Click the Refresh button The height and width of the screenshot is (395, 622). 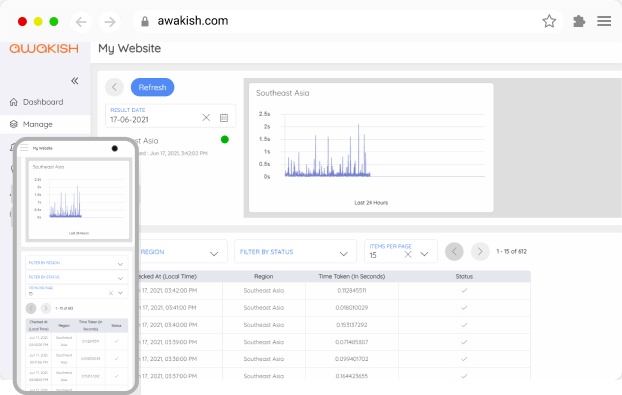(x=152, y=87)
